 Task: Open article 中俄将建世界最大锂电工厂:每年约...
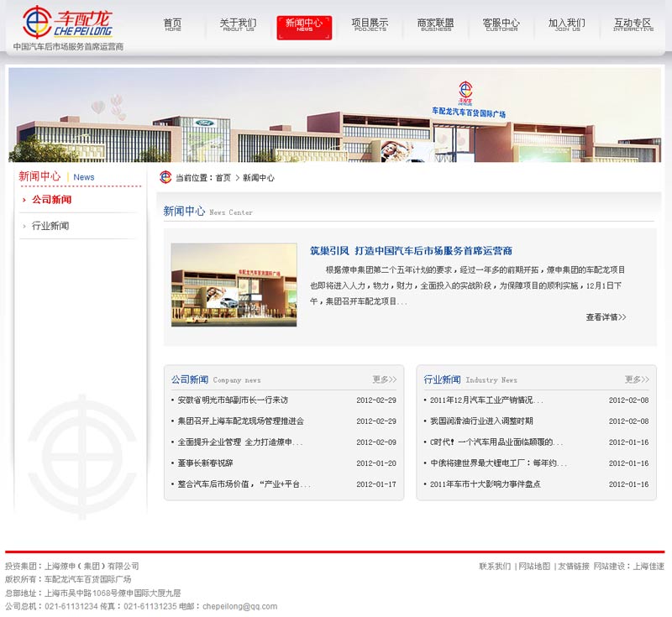point(498,463)
